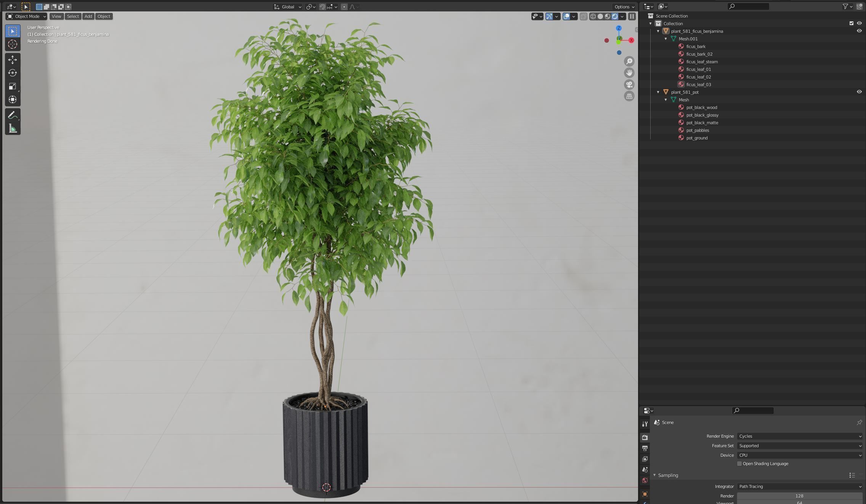The width and height of the screenshot is (866, 504).
Task: Open the Select menu
Action: pos(73,16)
